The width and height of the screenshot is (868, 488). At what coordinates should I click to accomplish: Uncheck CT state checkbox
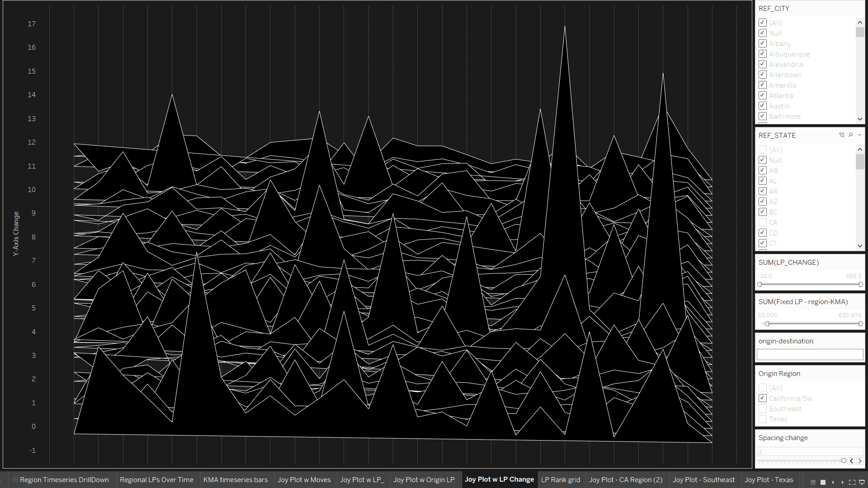pyautogui.click(x=763, y=243)
